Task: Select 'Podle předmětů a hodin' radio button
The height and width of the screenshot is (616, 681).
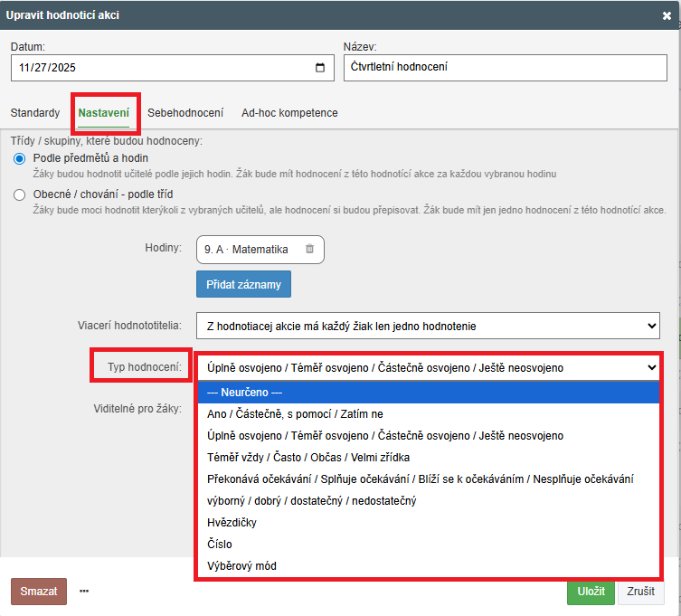Action: (19, 158)
